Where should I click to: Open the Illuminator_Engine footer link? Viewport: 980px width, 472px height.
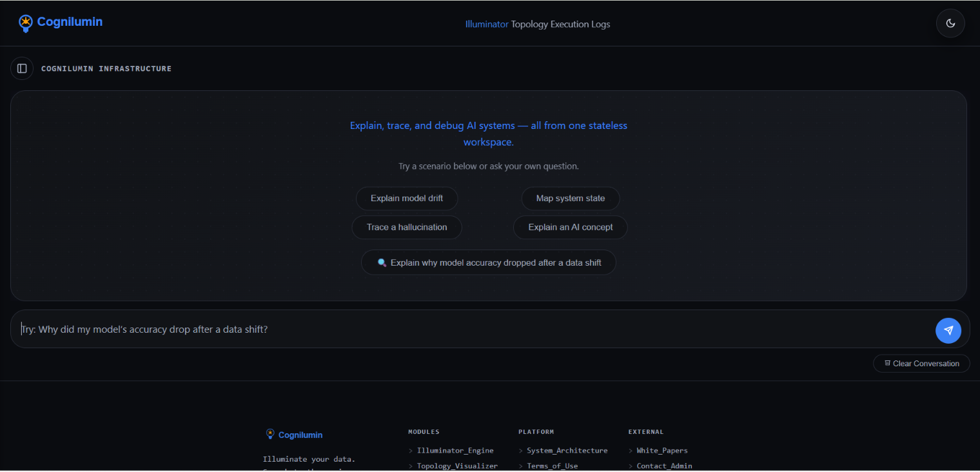(455, 451)
